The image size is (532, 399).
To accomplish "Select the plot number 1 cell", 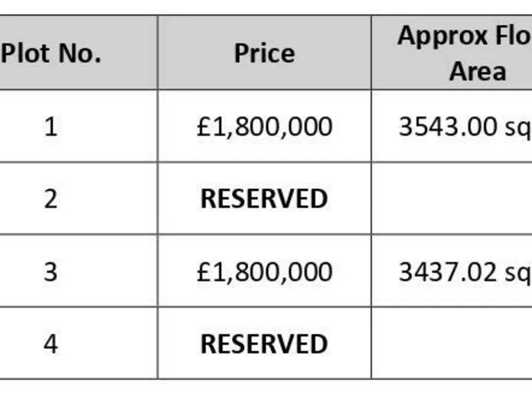I will click(x=51, y=127).
